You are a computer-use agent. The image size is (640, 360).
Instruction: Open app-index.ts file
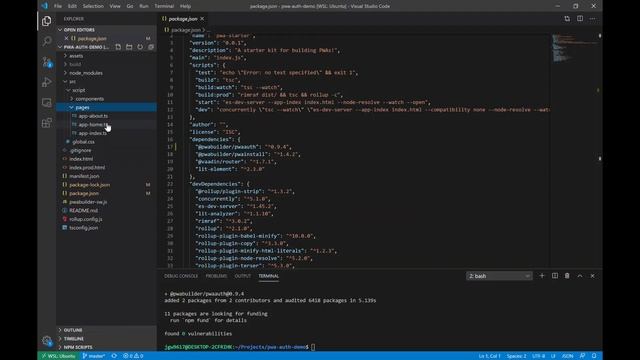tap(92, 133)
